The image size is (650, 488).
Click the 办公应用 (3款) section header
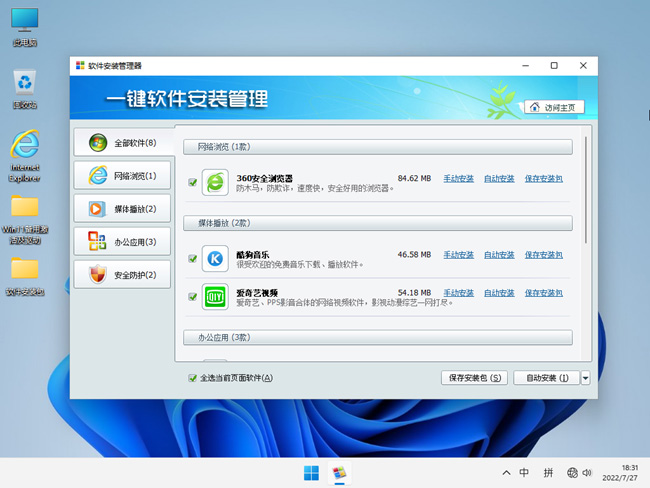pos(378,337)
